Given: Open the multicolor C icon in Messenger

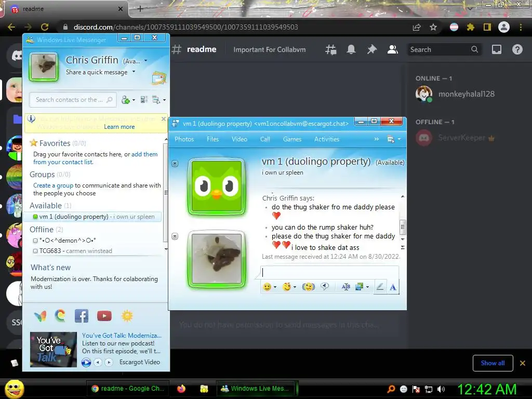Looking at the screenshot, I should coord(60,316).
